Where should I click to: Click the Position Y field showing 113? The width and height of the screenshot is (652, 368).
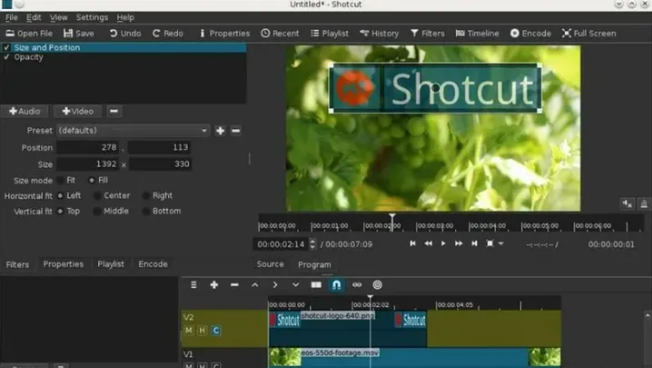(159, 147)
